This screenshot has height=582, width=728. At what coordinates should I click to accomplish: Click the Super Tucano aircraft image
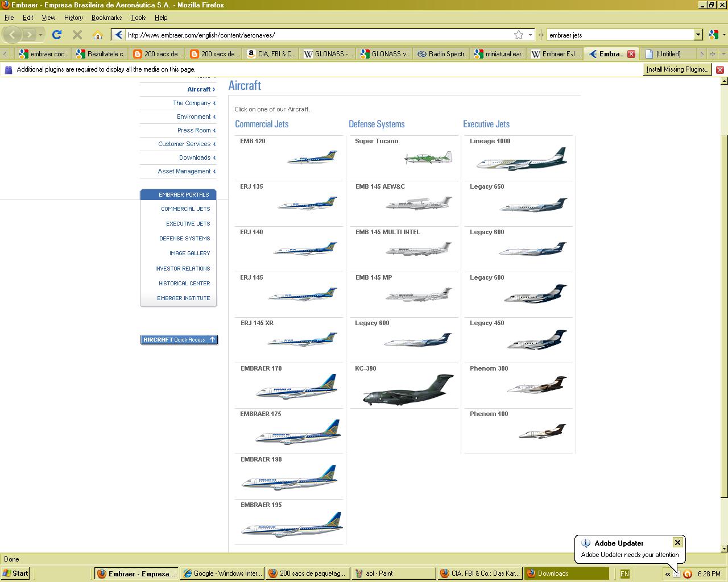point(428,157)
